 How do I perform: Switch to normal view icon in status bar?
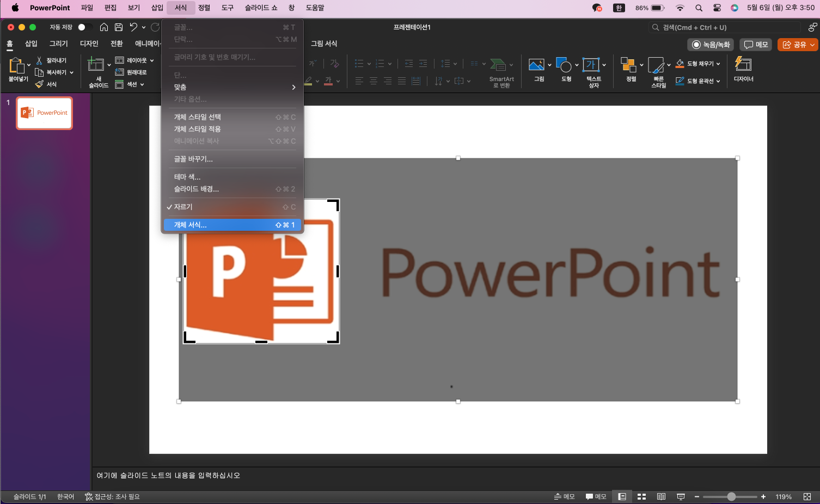click(x=622, y=496)
